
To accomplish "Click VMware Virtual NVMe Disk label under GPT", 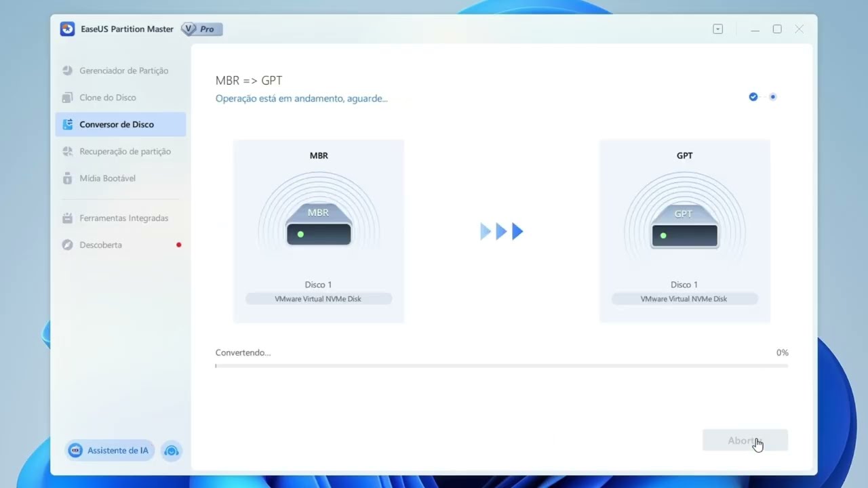I will (x=684, y=299).
